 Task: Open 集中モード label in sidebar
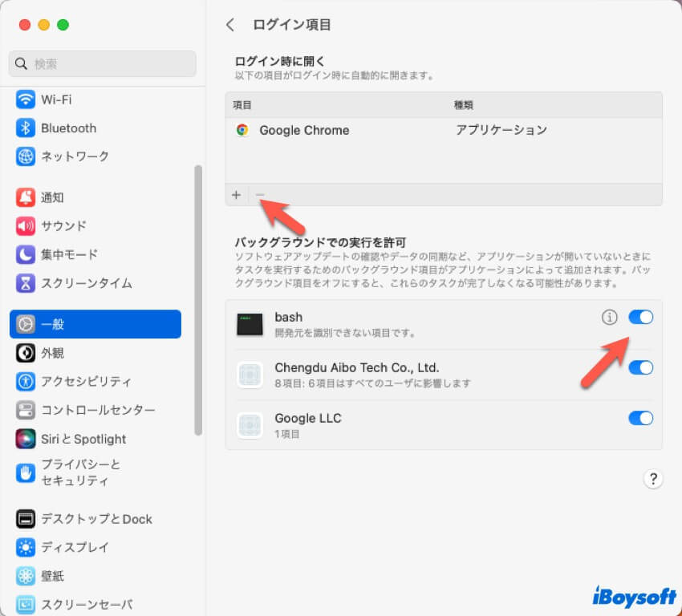tap(69, 254)
